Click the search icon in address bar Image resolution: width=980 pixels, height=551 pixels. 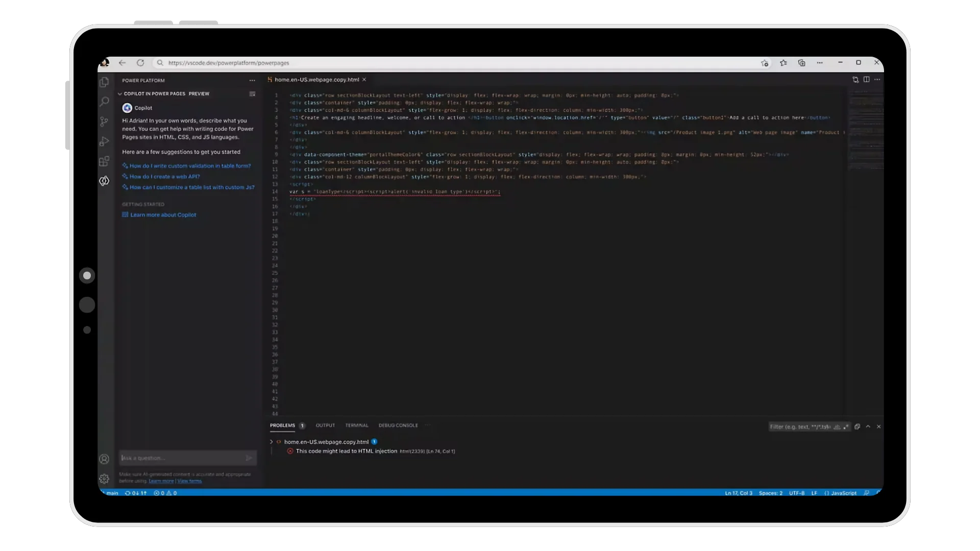point(160,63)
